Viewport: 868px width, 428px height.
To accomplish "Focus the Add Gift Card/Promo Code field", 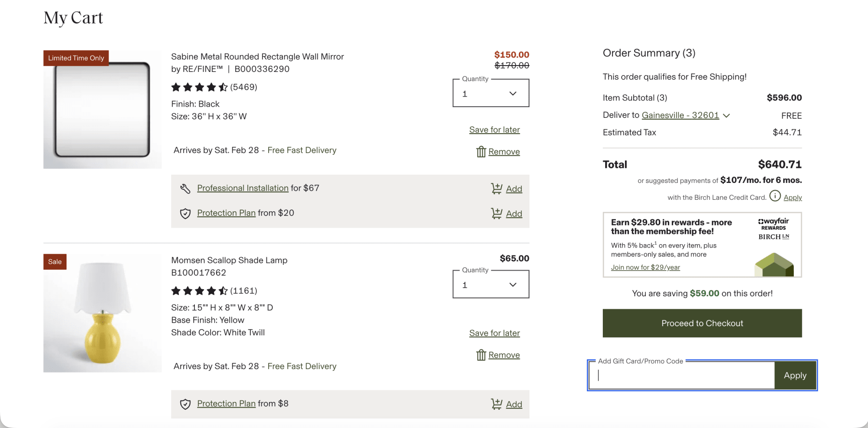I will (681, 375).
